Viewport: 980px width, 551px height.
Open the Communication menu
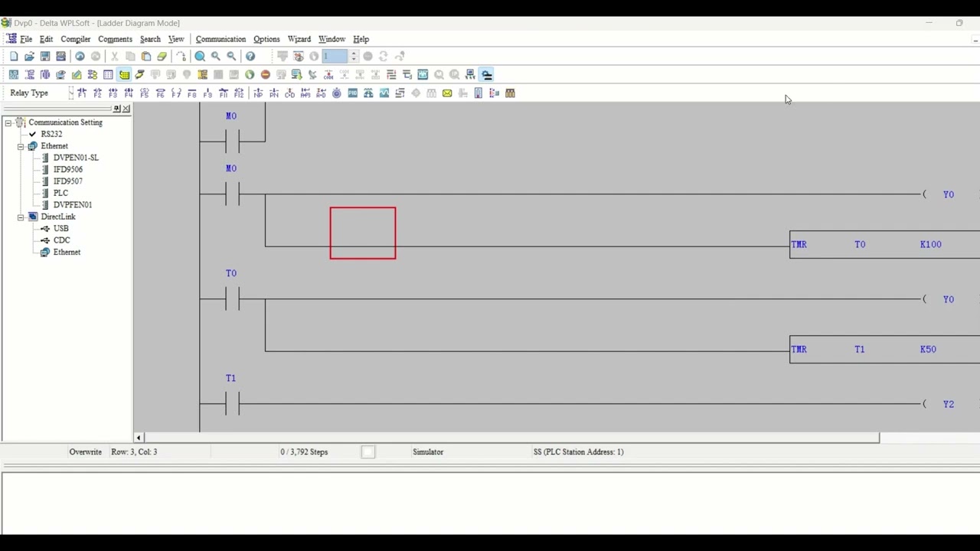pos(220,39)
